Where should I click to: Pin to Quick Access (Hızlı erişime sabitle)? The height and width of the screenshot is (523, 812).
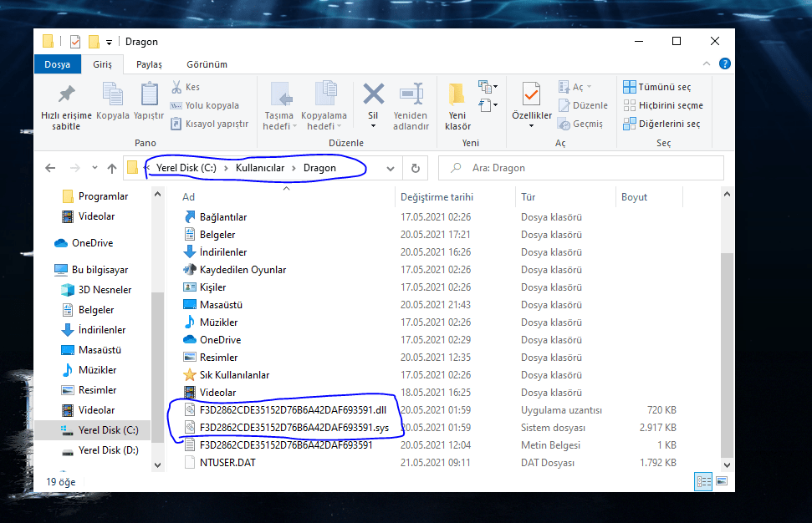click(x=66, y=107)
